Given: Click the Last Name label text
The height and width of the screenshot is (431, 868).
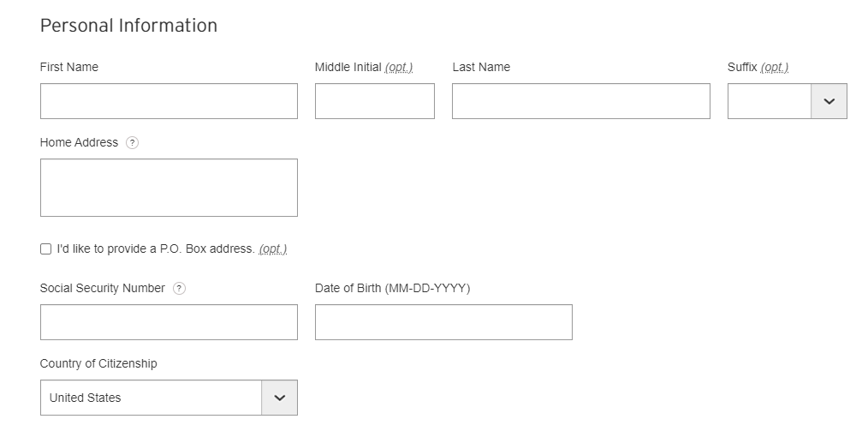Looking at the screenshot, I should [x=481, y=67].
